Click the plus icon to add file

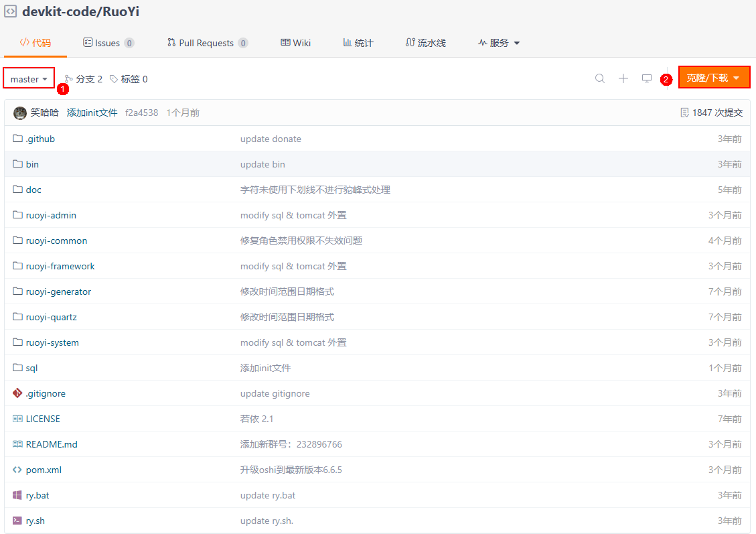tap(623, 78)
